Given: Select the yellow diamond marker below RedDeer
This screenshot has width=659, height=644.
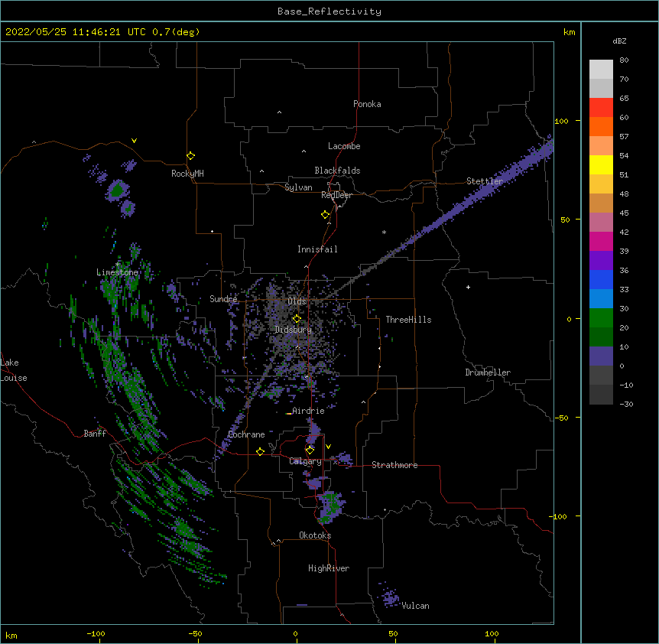Looking at the screenshot, I should (x=325, y=215).
